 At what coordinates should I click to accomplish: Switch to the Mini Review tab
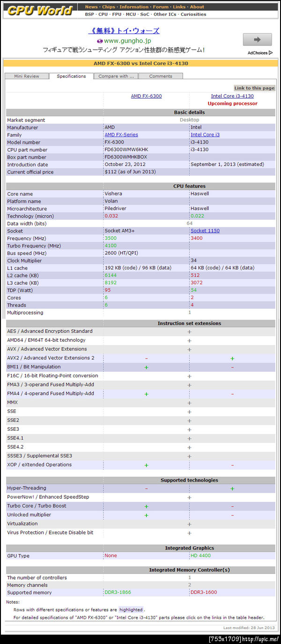pos(27,76)
